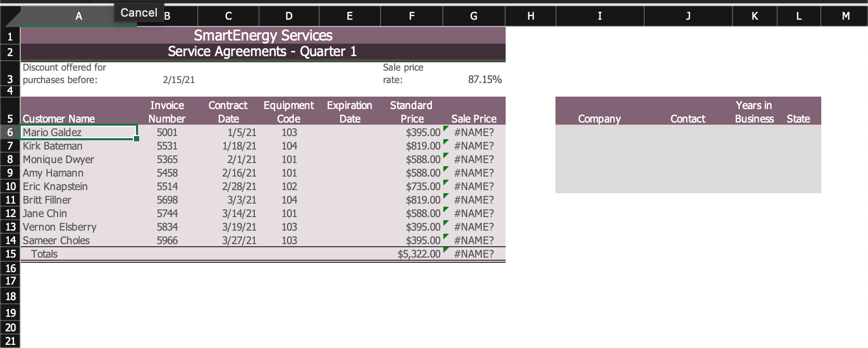Click the Sale Price header cell
This screenshot has width=868, height=348.
[474, 111]
